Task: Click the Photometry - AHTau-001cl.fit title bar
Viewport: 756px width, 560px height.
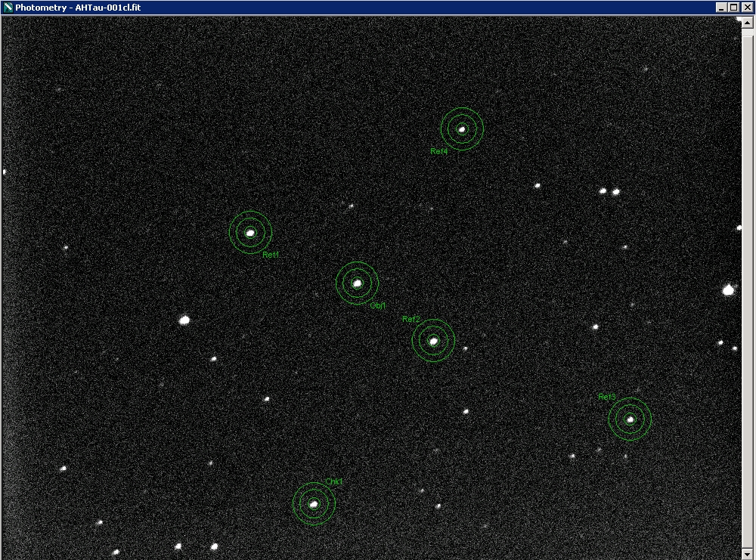Action: point(302,8)
